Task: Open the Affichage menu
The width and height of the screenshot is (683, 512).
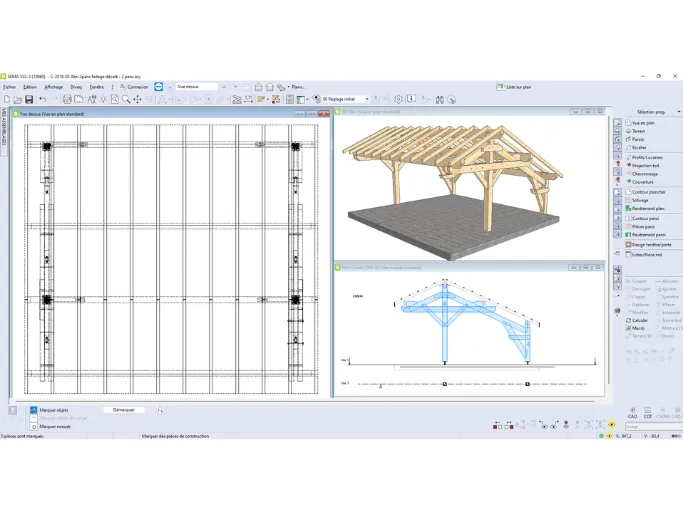Action: point(54,87)
